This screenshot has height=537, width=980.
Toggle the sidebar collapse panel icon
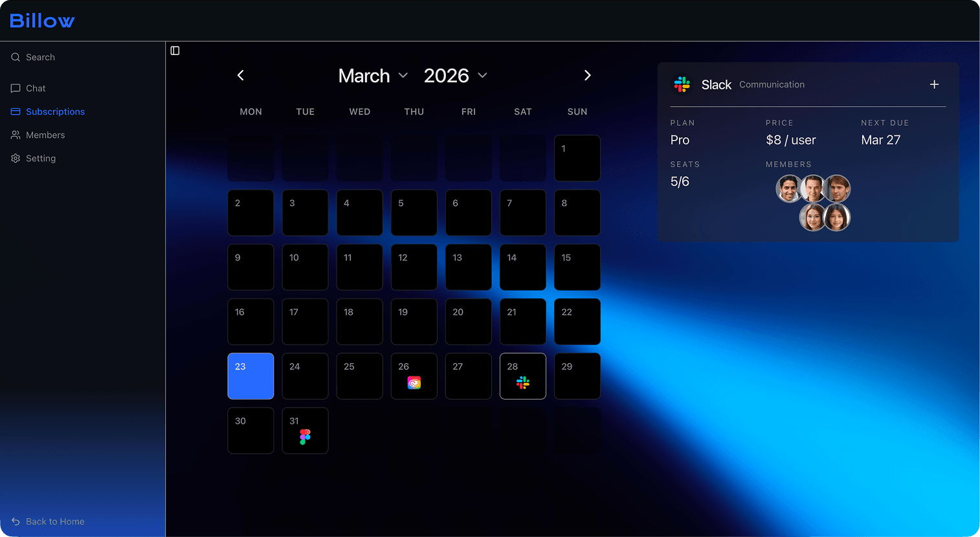tap(175, 51)
